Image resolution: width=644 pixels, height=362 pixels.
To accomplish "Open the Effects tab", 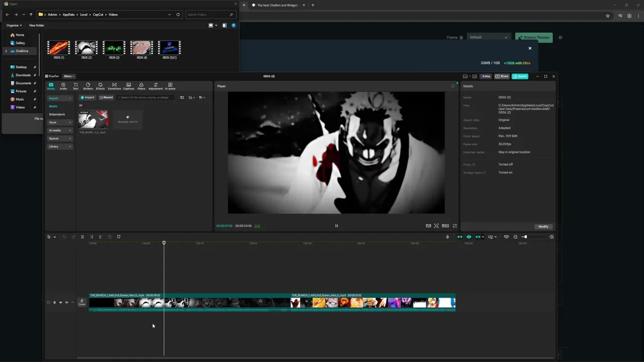I will [100, 86].
